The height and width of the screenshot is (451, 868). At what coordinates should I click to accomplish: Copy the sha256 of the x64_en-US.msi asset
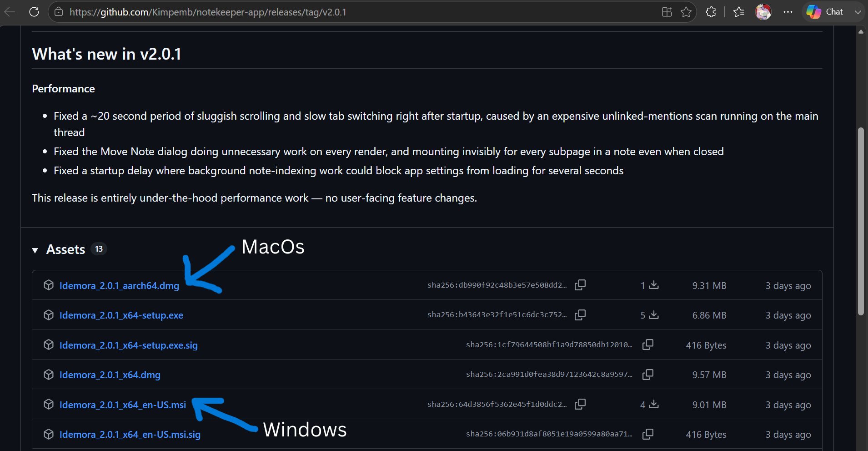[580, 404]
